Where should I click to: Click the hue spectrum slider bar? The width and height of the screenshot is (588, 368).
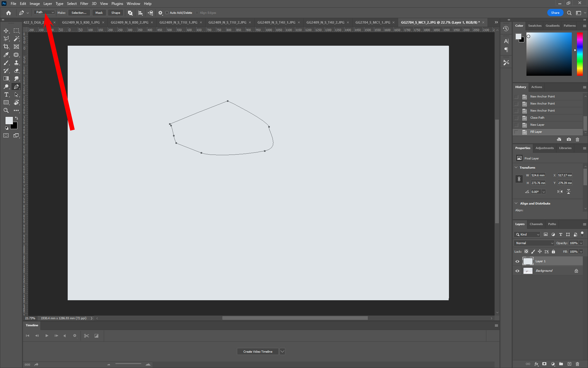[580, 54]
